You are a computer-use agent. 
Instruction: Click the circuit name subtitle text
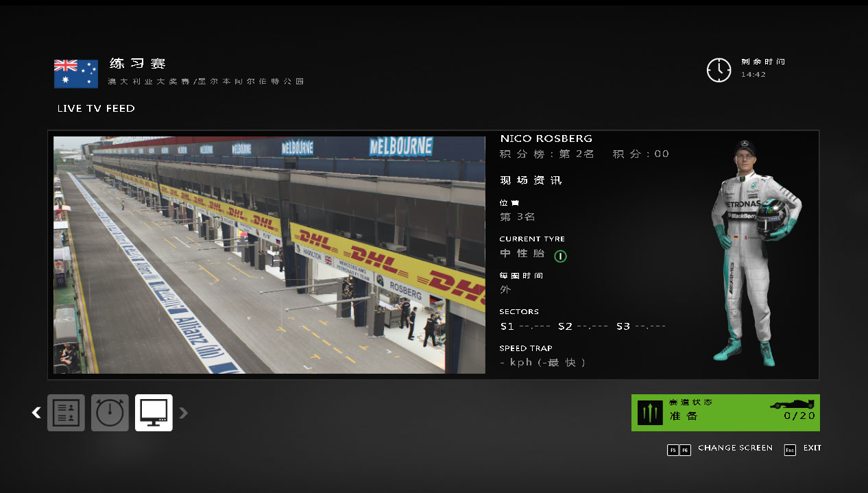click(x=206, y=82)
